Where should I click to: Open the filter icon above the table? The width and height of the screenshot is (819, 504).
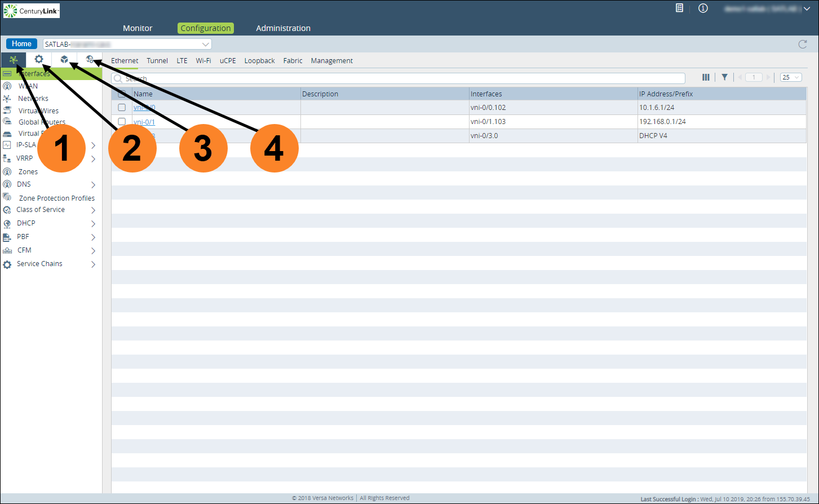tap(724, 77)
